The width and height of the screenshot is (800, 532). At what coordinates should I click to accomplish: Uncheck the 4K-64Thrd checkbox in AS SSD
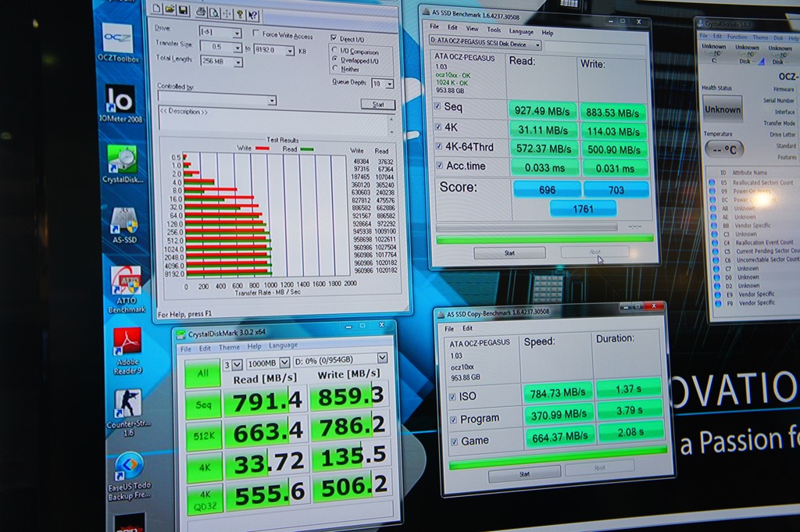439,146
